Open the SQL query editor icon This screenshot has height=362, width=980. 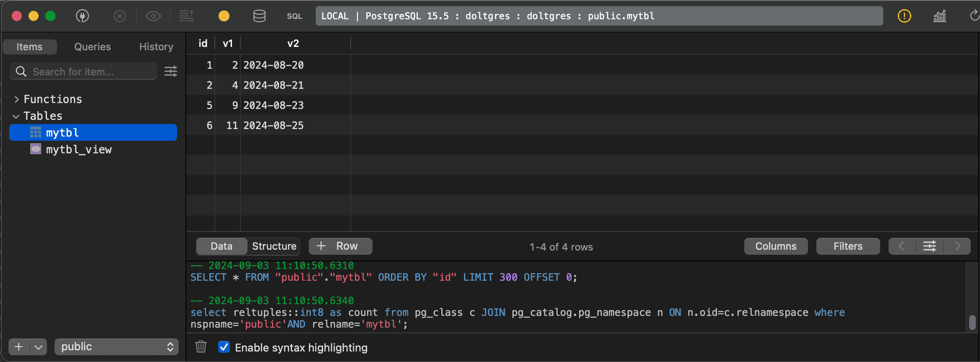295,16
